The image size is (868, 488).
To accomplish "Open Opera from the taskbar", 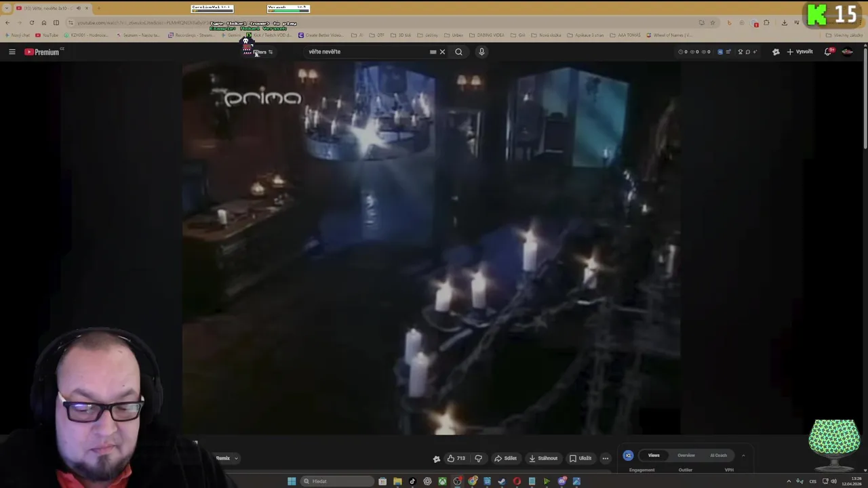I will [517, 481].
